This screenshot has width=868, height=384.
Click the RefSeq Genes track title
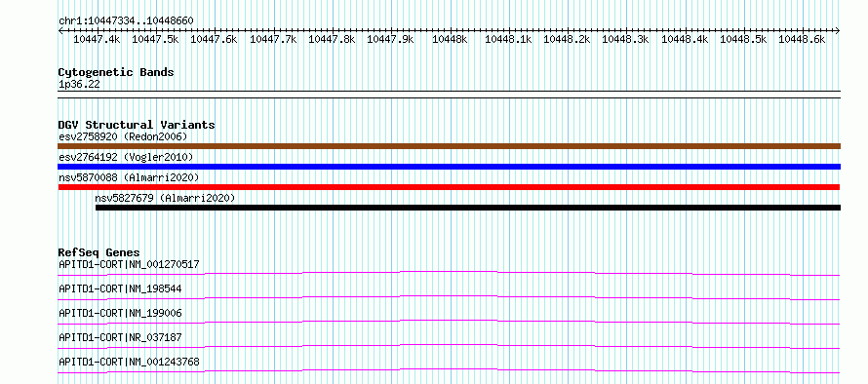click(99, 252)
